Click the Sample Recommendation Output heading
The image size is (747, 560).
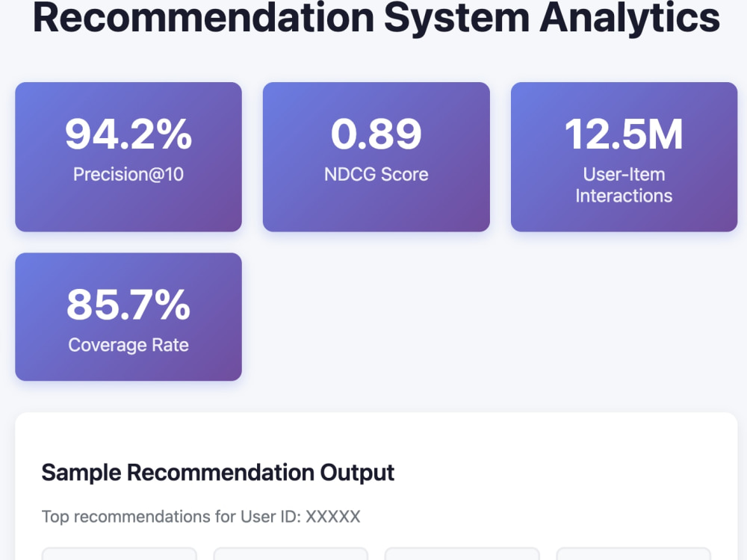pyautogui.click(x=217, y=473)
